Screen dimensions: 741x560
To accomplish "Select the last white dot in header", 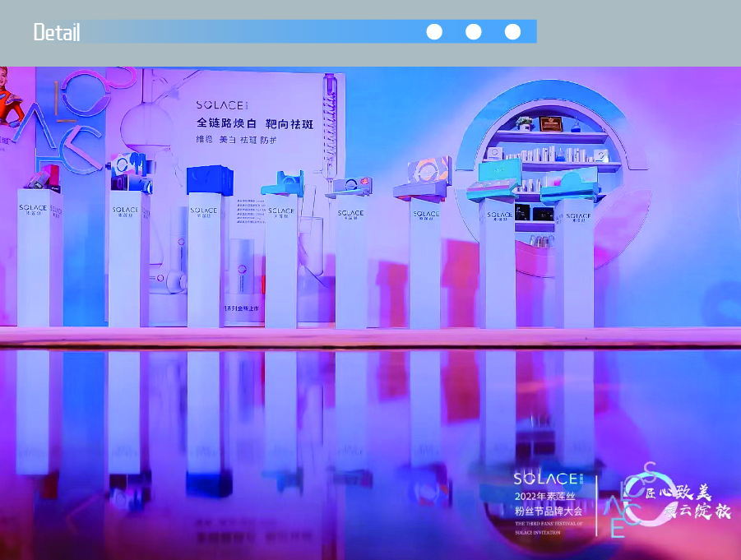I will click(512, 32).
